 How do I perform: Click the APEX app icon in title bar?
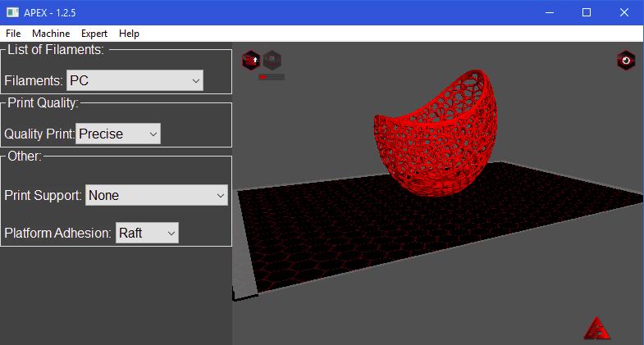point(13,12)
